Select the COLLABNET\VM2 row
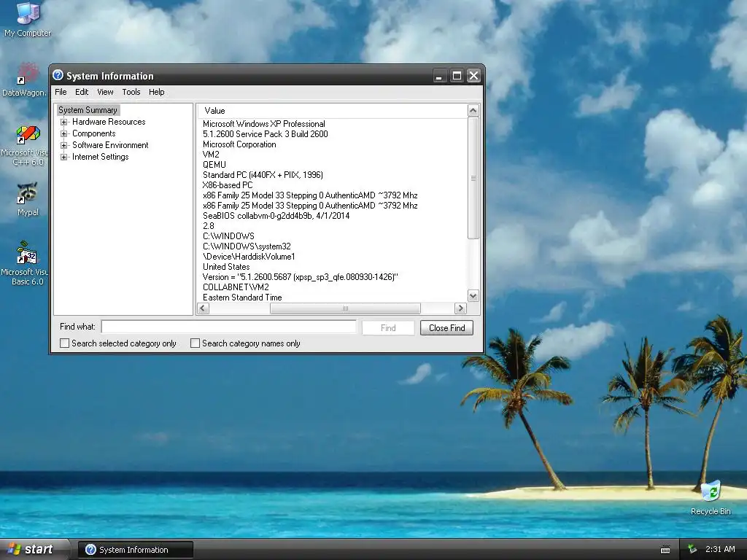 [x=236, y=287]
